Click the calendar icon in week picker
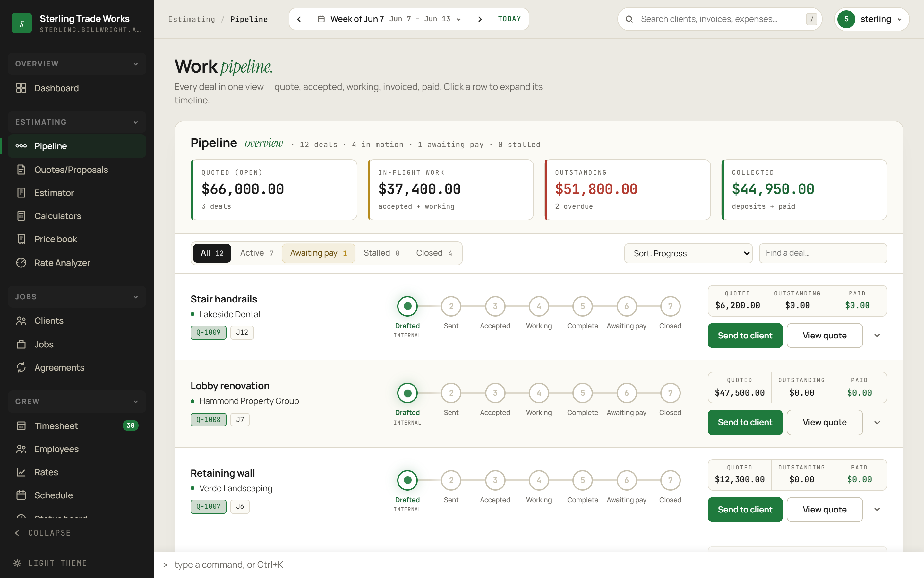This screenshot has height=578, width=924. coord(321,19)
